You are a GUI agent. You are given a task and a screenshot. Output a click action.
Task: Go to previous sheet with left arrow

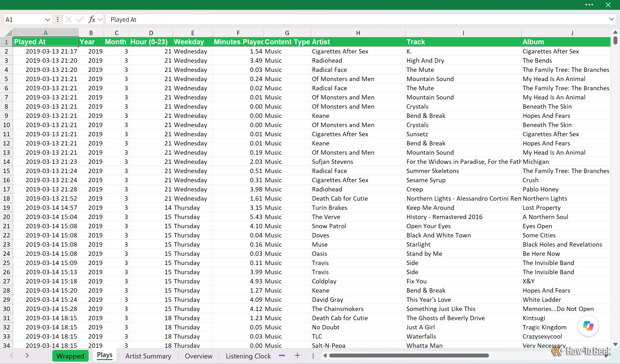pos(12,355)
